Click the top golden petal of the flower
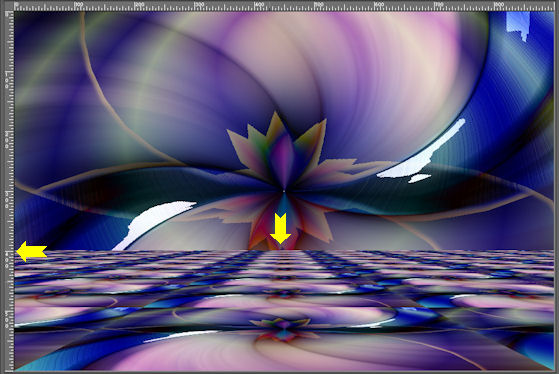Screen dimensions: 559x374 coord(275,125)
